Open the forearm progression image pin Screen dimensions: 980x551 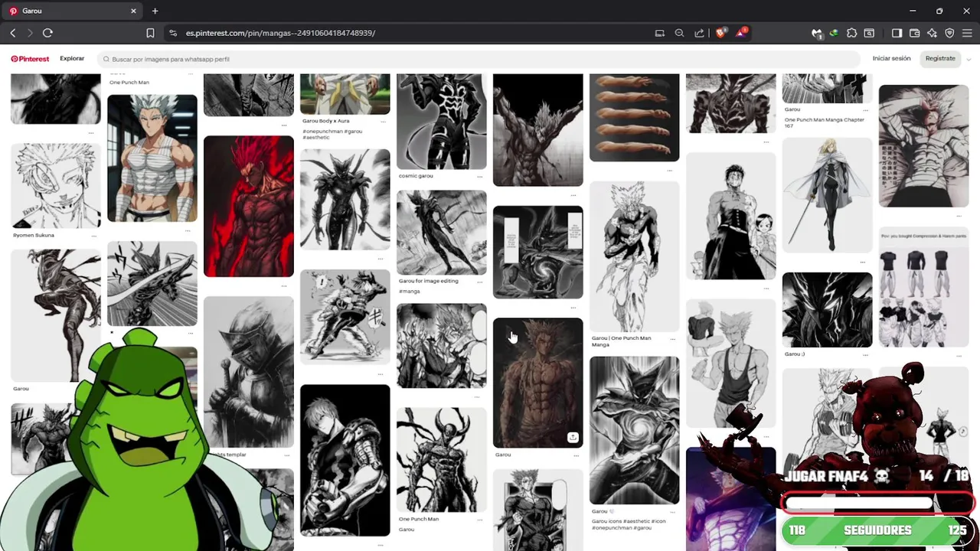634,118
